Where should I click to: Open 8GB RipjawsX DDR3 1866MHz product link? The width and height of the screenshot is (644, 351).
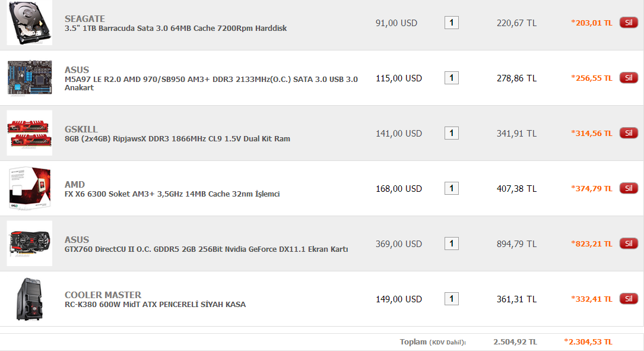point(177,139)
